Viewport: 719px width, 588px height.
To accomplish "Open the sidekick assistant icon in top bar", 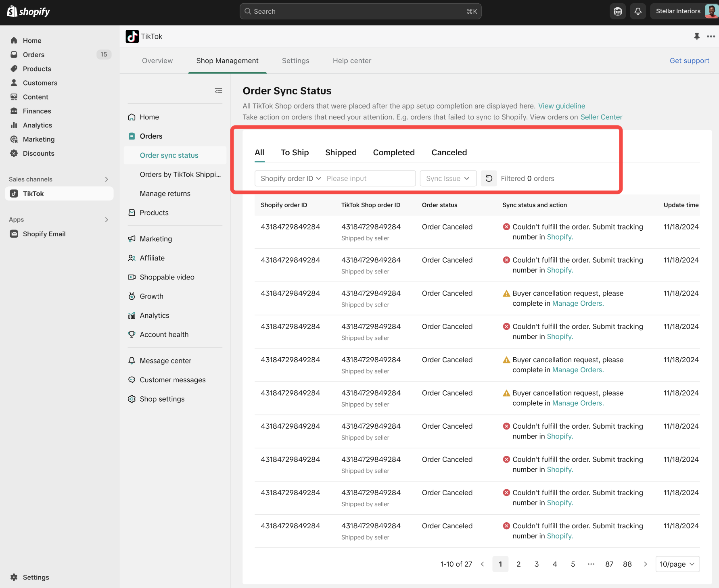I will click(x=618, y=11).
